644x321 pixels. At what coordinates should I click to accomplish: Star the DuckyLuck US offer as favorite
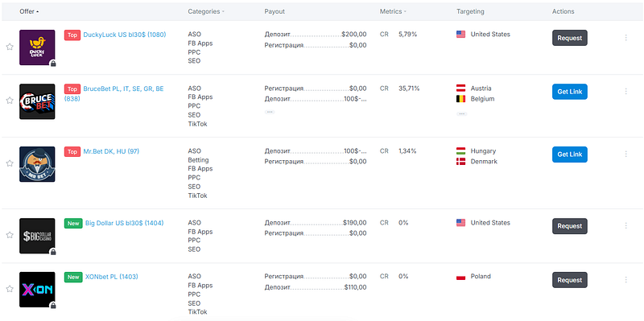[10, 47]
